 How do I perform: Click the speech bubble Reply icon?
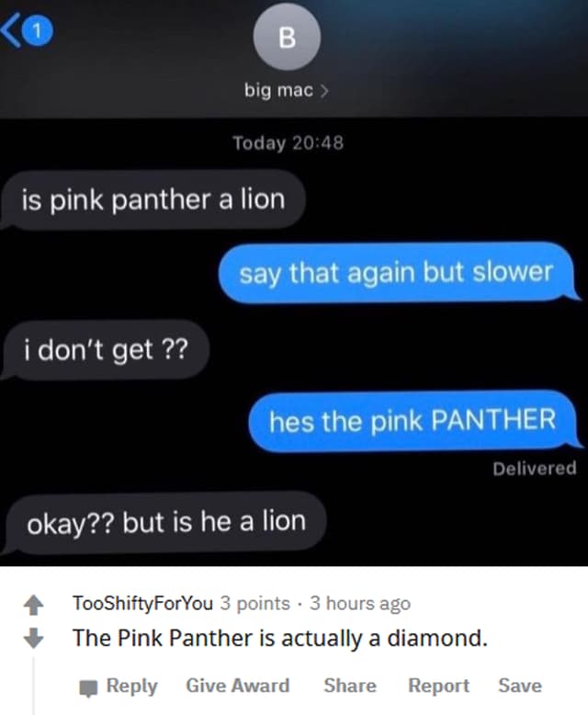pyautogui.click(x=88, y=687)
